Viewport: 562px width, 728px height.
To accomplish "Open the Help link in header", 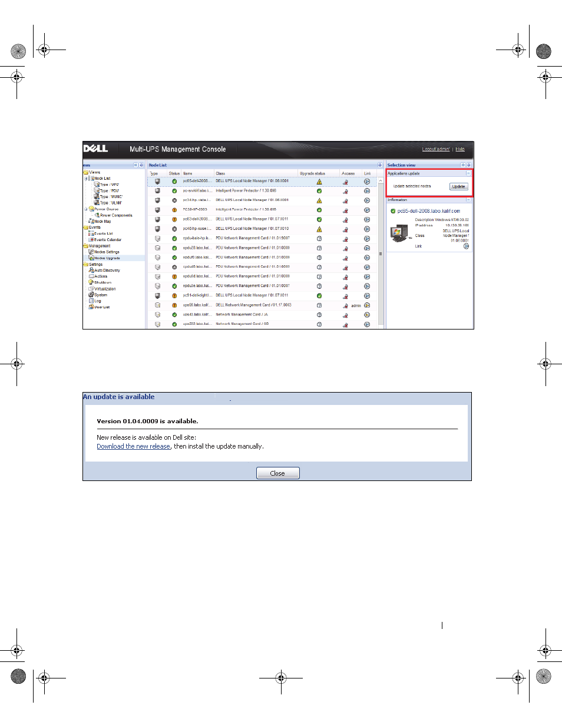I will click(x=460, y=149).
